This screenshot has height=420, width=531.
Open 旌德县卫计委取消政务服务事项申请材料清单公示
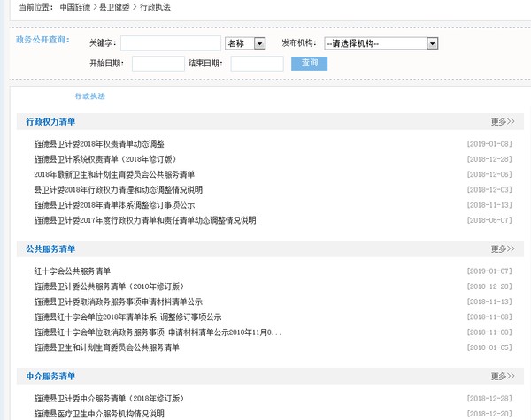pos(119,302)
